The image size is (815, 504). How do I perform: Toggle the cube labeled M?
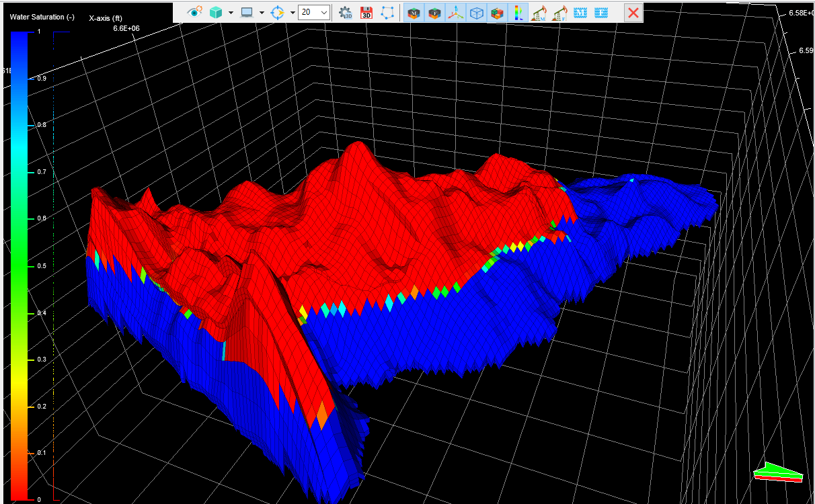(x=414, y=12)
